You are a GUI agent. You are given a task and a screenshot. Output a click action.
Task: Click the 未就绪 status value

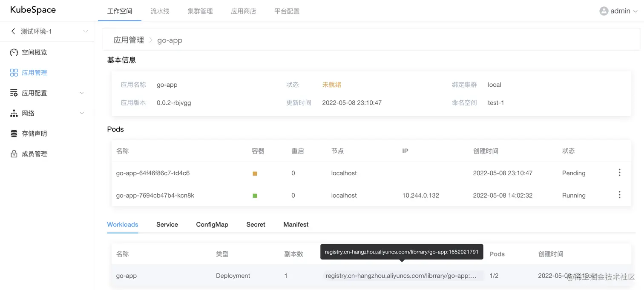(332, 85)
